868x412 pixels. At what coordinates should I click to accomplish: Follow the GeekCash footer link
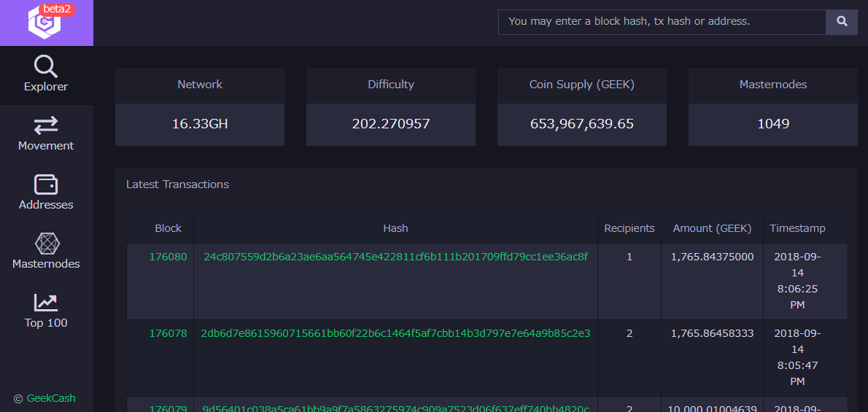click(51, 398)
